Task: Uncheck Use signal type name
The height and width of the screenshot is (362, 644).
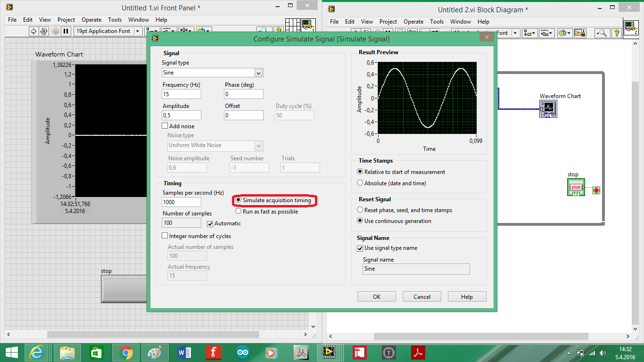Action: 360,248
